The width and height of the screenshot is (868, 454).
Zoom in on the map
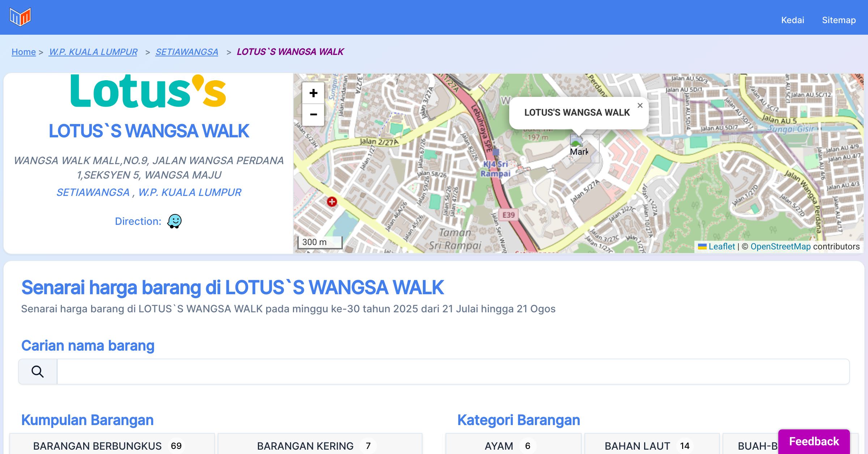[313, 93]
